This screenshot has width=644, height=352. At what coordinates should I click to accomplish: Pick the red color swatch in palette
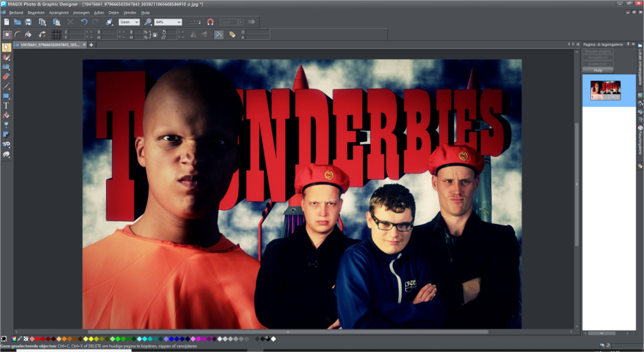(x=38, y=339)
